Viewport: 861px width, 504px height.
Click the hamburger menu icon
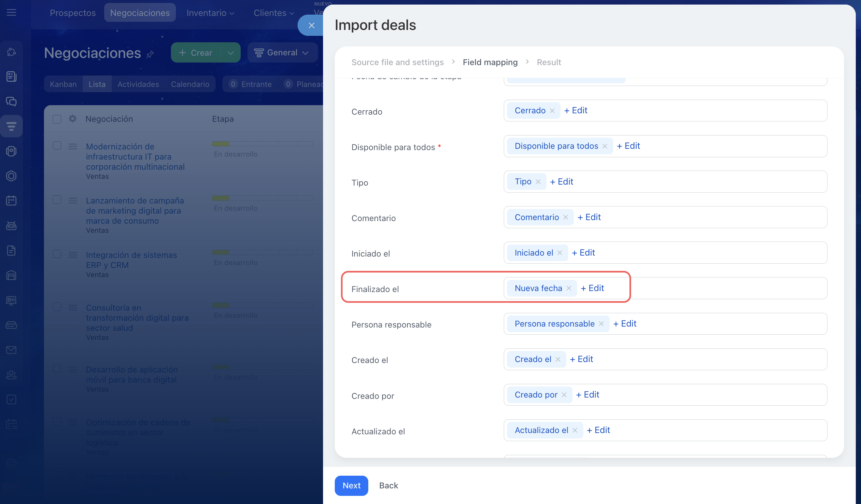click(x=11, y=12)
